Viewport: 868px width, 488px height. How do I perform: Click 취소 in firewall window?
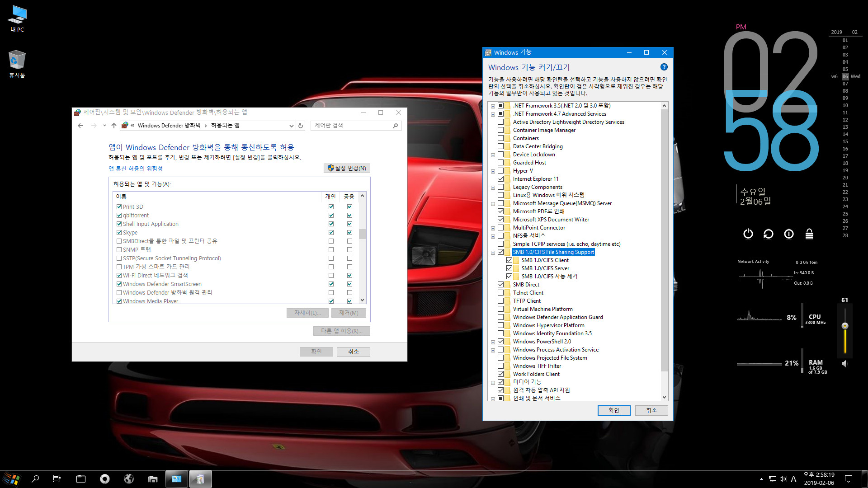click(353, 352)
